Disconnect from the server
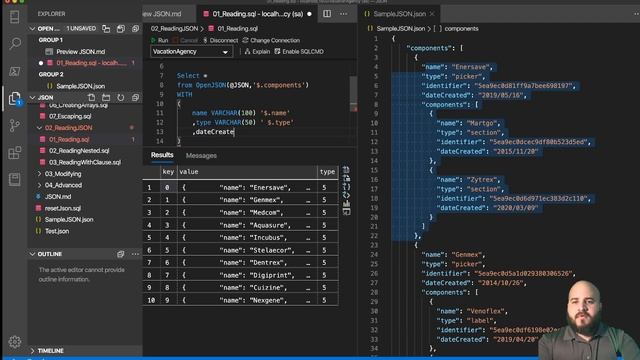Image resolution: width=640 pixels, height=360 pixels. 220,40
